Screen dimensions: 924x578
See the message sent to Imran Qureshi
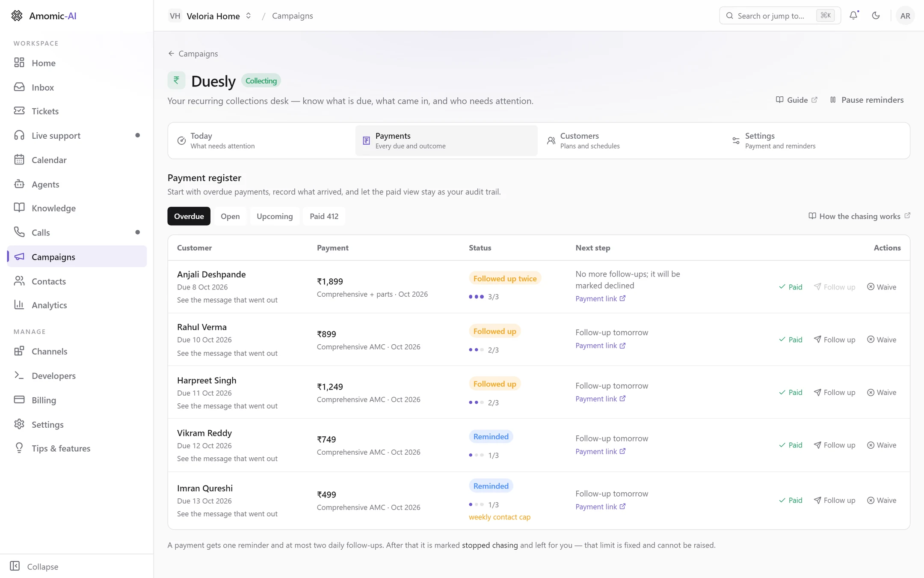[x=227, y=513]
